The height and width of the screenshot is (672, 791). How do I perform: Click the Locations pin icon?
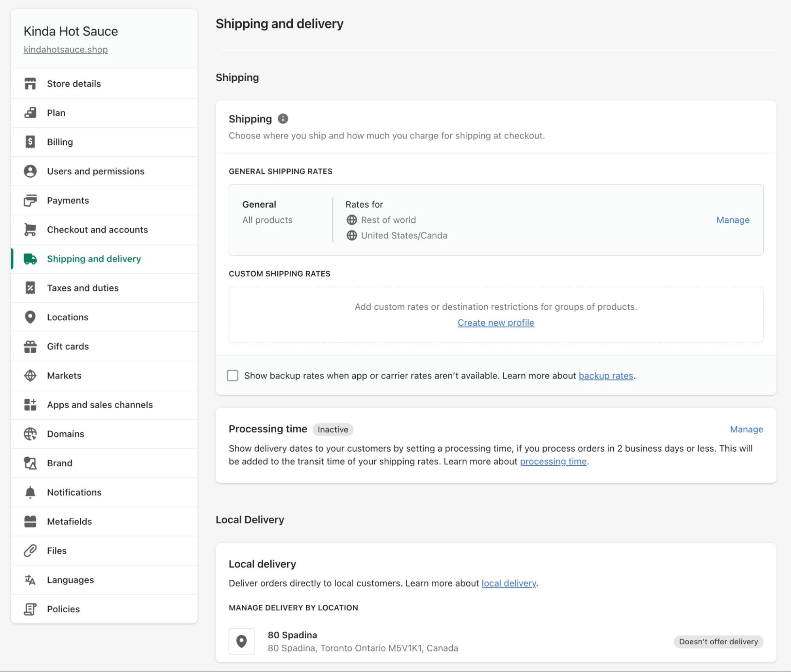tap(30, 317)
